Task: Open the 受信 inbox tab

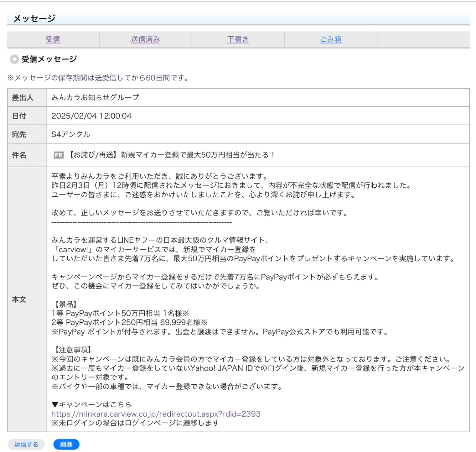Action: [53, 39]
